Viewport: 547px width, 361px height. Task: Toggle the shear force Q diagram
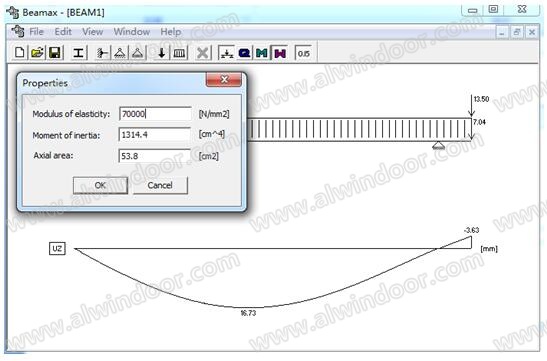(244, 53)
